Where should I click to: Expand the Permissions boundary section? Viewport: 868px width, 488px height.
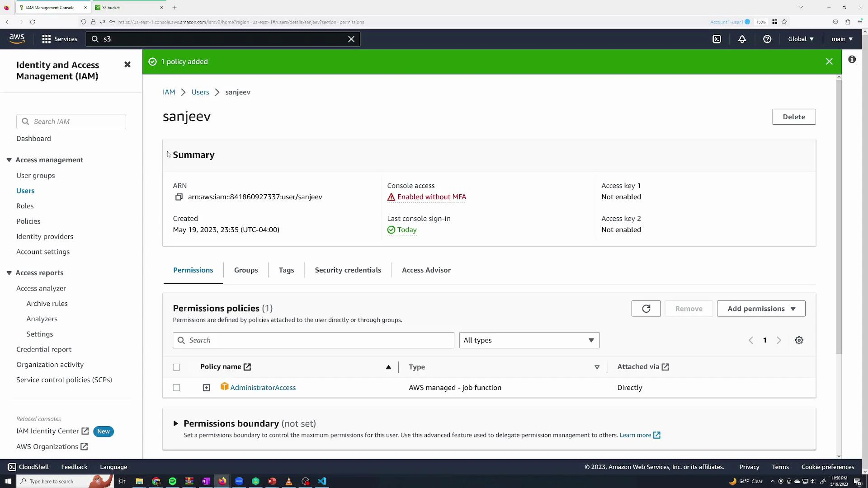(176, 423)
